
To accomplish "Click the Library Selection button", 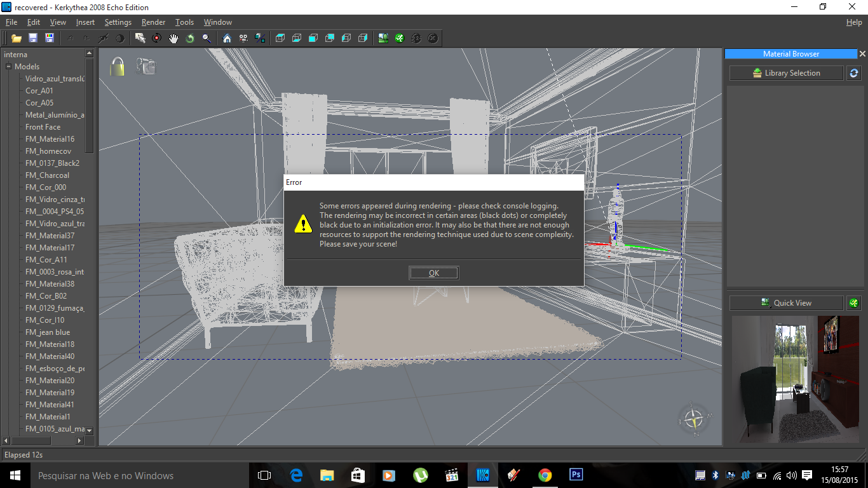I will click(x=786, y=73).
